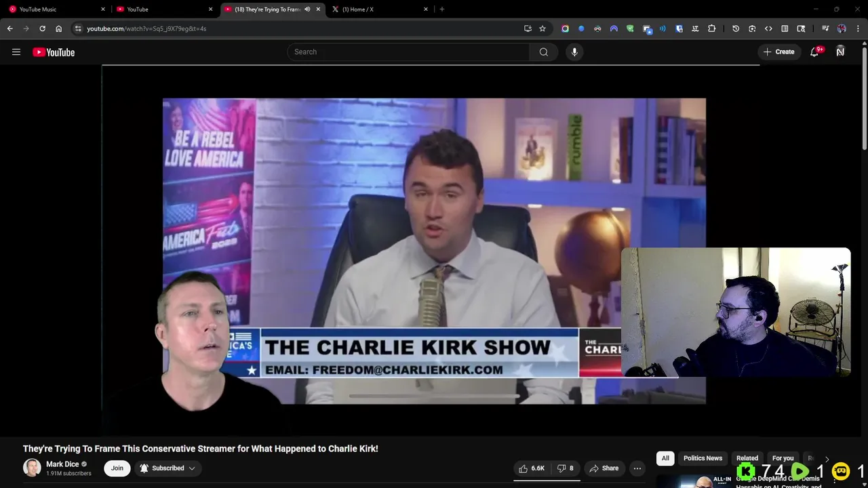This screenshot has width=868, height=488.
Task: Click the blue sound-wave extension icon
Action: (663, 28)
